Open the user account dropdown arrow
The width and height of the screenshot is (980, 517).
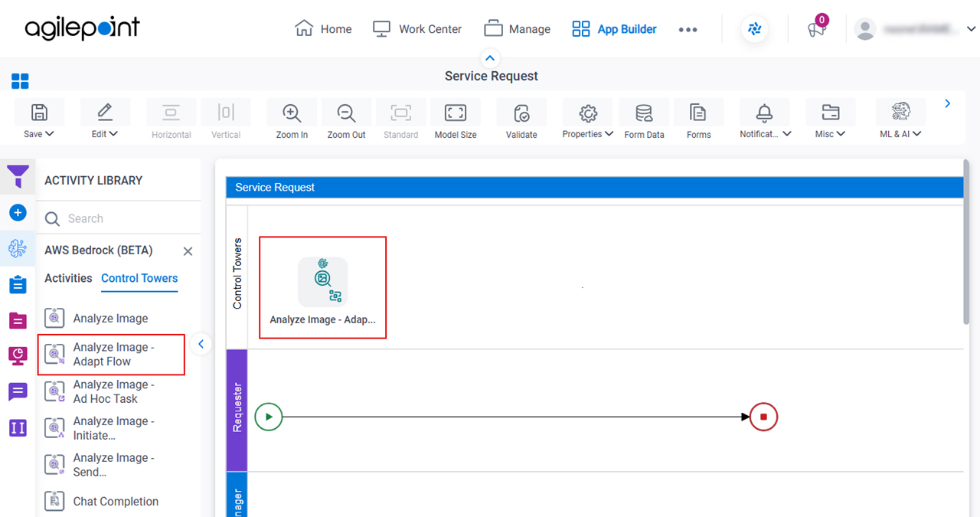[972, 29]
